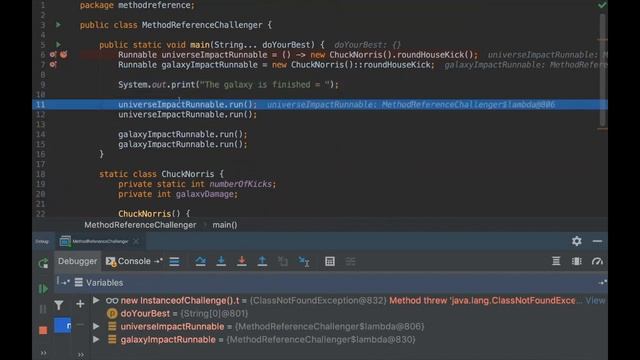Click the green Resume Program button
This screenshot has height=360, width=640.
pyautogui.click(x=43, y=289)
